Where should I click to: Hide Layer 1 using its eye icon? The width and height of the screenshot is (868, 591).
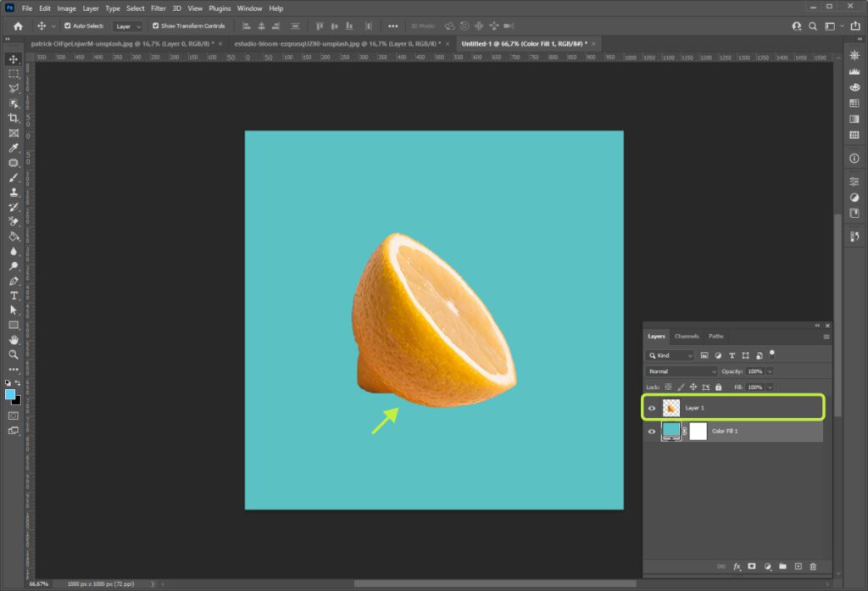(x=652, y=408)
